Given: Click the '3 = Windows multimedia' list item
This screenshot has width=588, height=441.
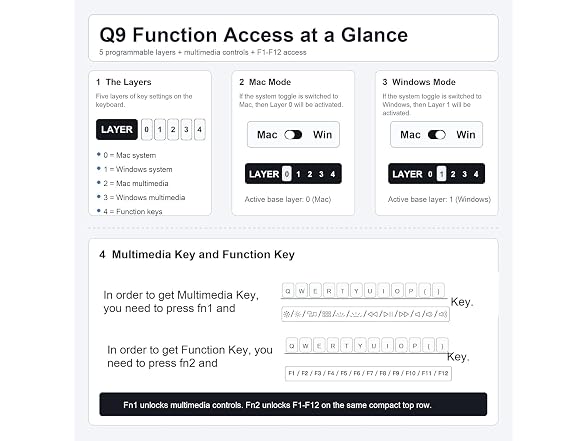Looking at the screenshot, I should (x=144, y=197).
